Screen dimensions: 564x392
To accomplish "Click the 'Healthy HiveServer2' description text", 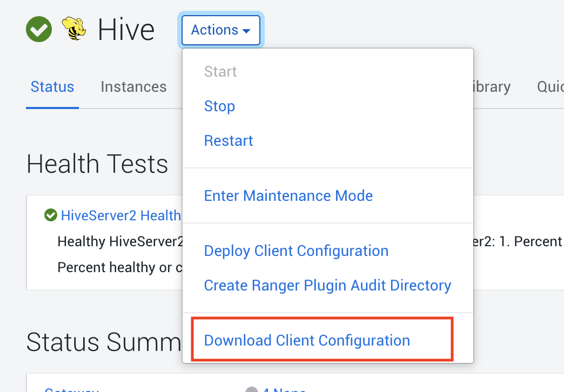I will click(120, 241).
